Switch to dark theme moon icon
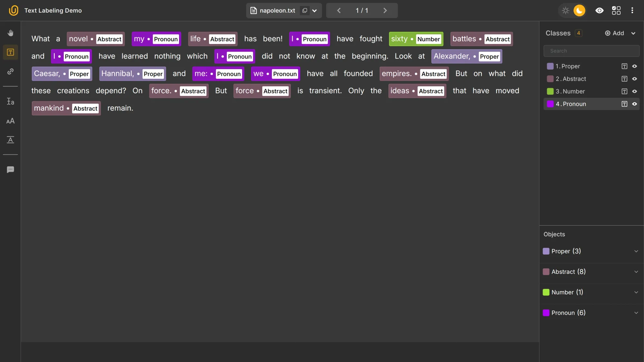644x362 pixels. coord(579,11)
